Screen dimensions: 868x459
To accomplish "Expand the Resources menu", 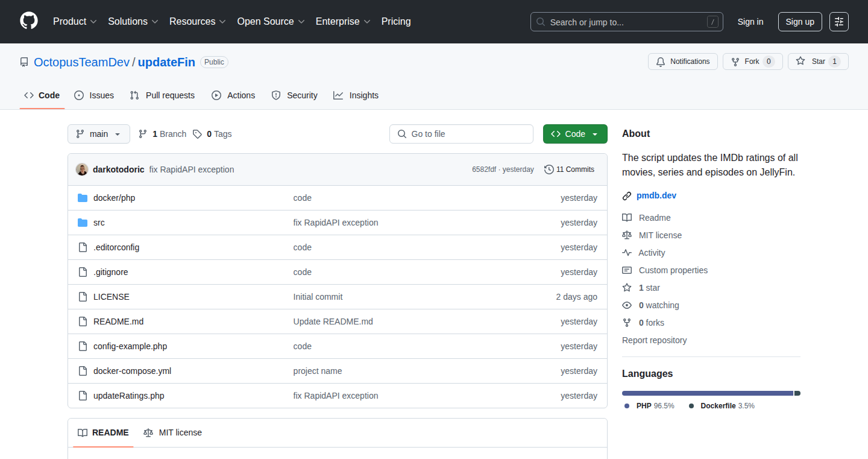I will 197,21.
